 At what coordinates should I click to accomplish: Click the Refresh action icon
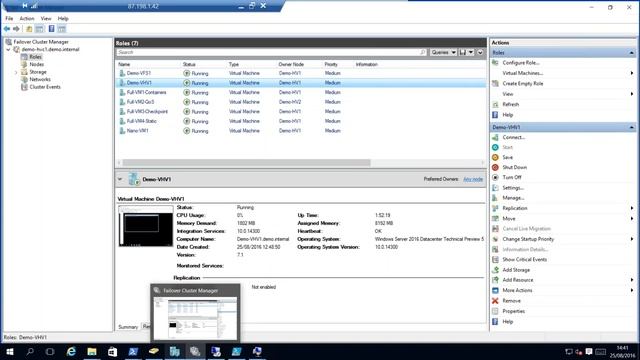coord(495,104)
